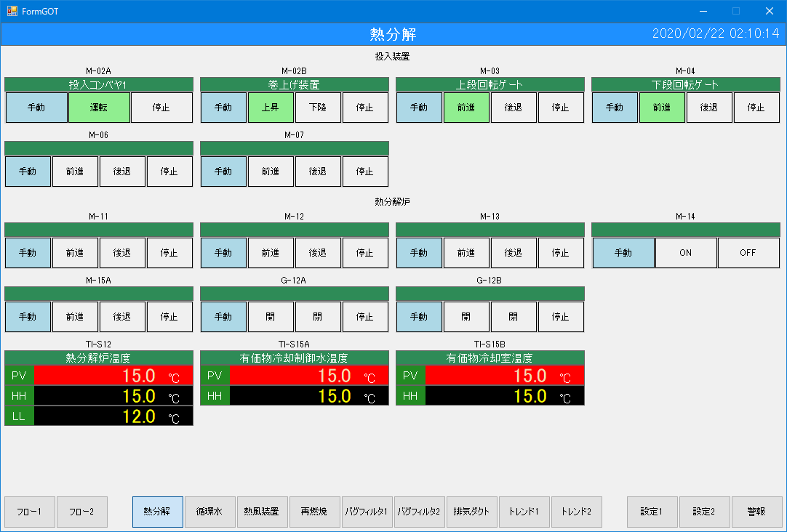The width and height of the screenshot is (787, 532).
Task: Open 警報 alarm screen
Action: point(756,512)
